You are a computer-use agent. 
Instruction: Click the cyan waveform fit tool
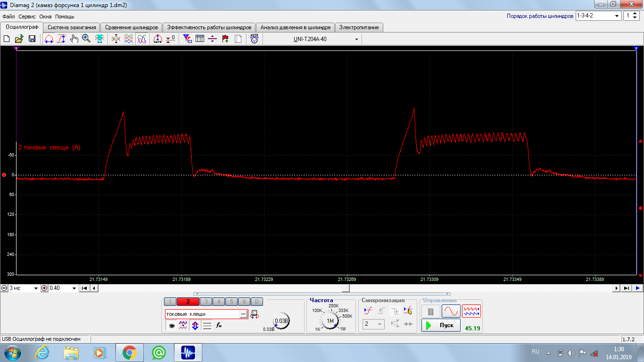click(99, 39)
